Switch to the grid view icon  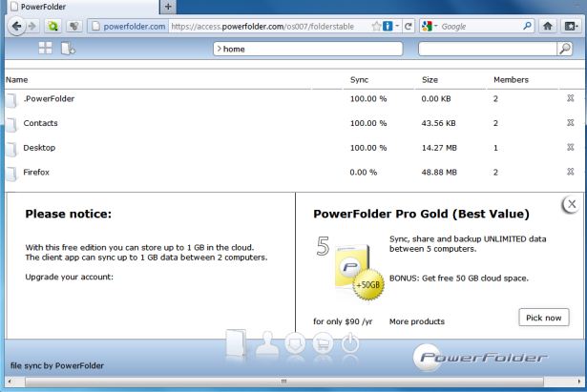[45, 49]
